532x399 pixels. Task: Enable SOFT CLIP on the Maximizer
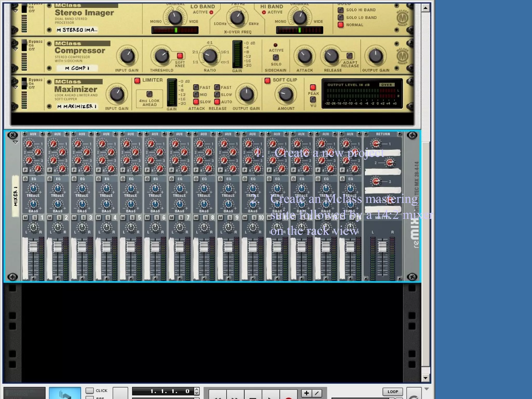[267, 81]
